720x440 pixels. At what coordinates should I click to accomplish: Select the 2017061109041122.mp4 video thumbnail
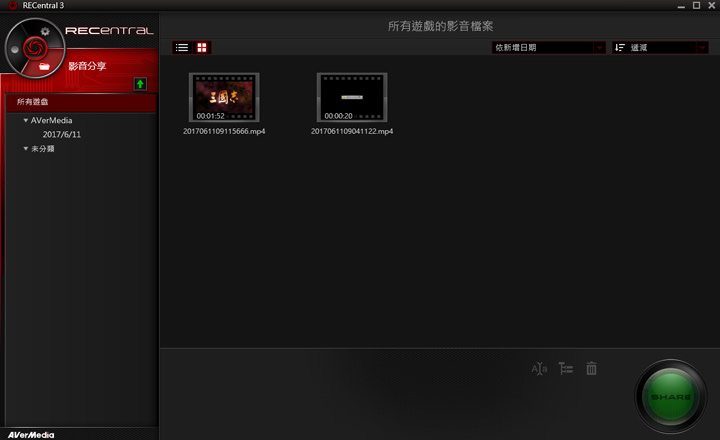352,97
